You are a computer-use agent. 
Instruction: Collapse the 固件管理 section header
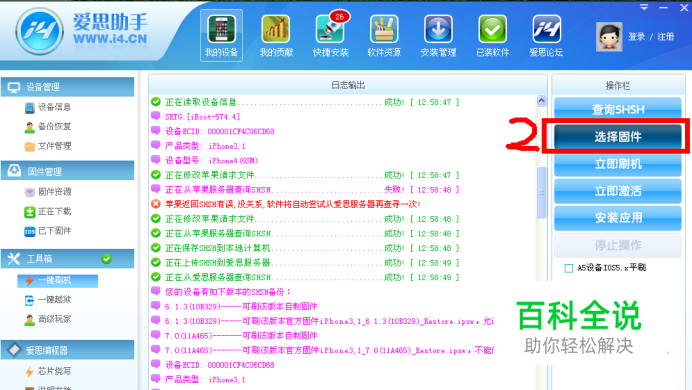(68, 171)
